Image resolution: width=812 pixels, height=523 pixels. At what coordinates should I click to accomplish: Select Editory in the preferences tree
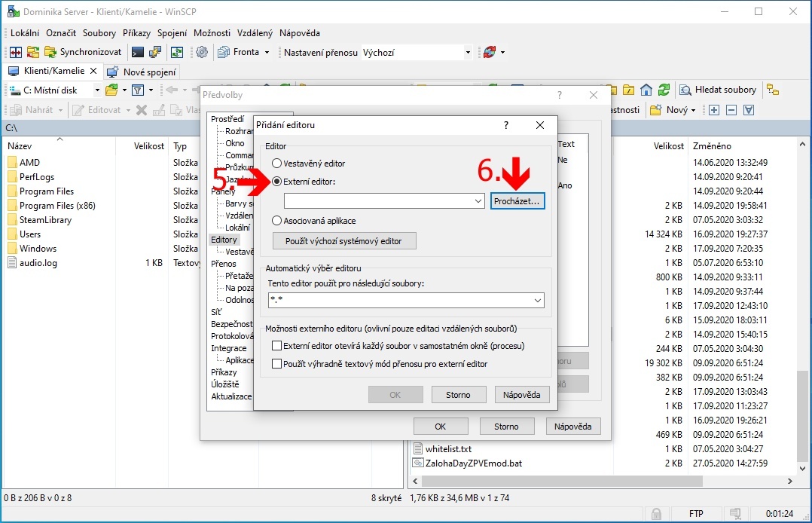pyautogui.click(x=224, y=240)
